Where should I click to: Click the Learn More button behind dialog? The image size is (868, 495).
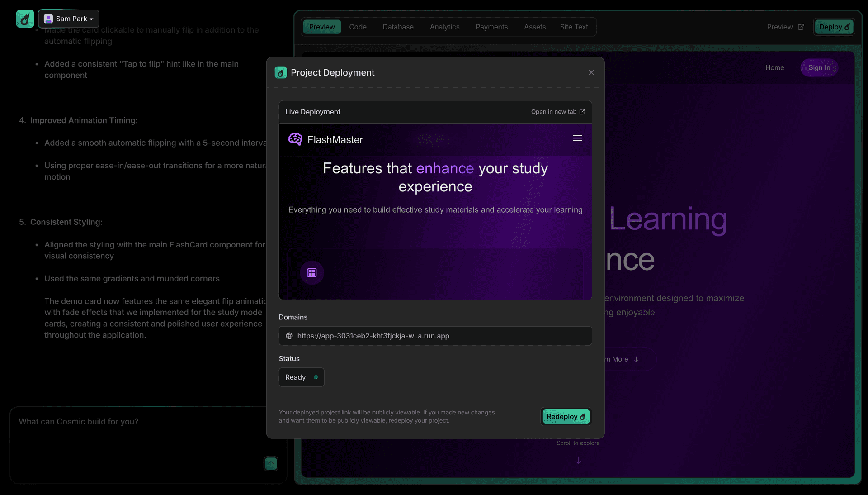pos(630,359)
